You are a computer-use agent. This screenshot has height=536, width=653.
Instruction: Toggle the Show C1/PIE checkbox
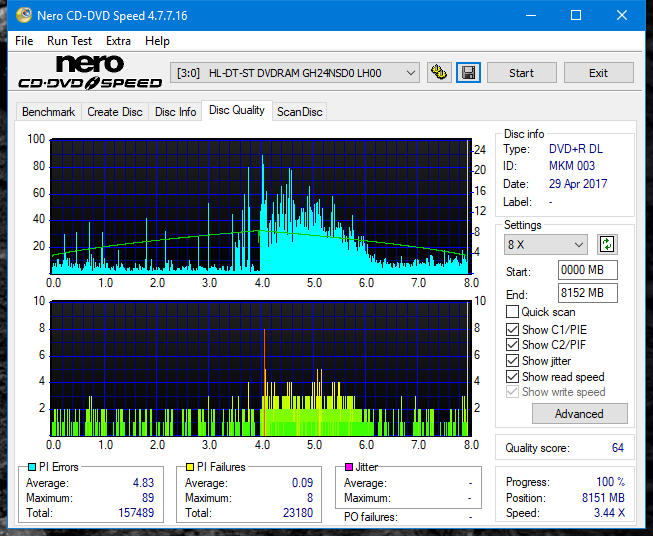click(512, 329)
